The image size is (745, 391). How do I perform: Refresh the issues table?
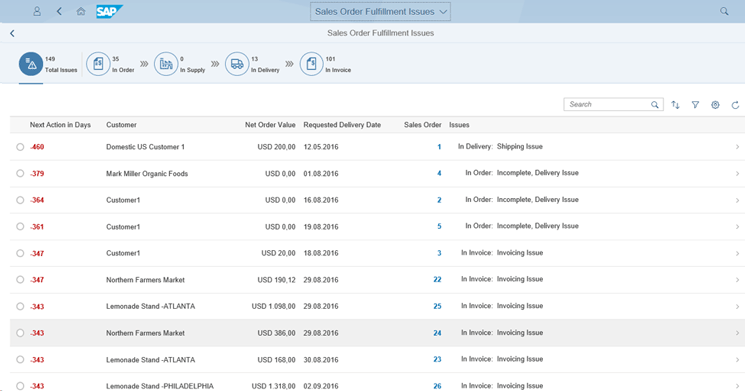735,105
